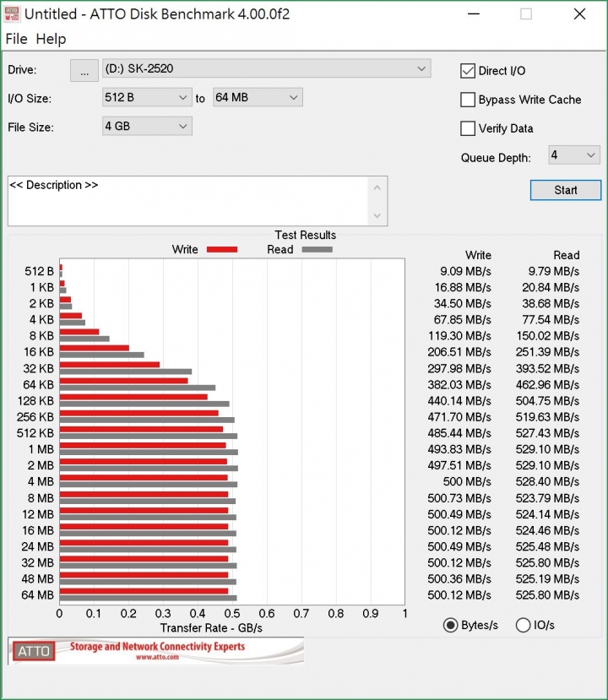Viewport: 608px width, 700px height.
Task: Click the 48 MB chart row label
Action: (x=37, y=579)
